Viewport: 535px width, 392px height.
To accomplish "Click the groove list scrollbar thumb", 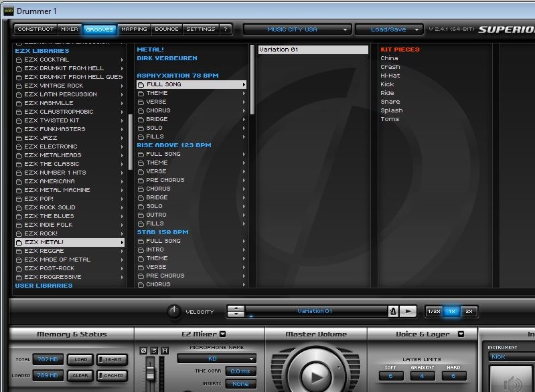I will click(252, 80).
